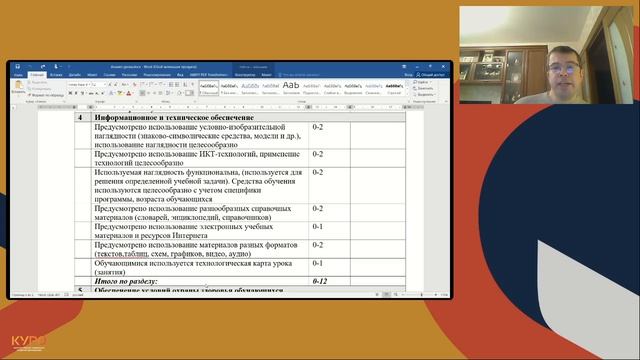640x360 pixels.
Task: Toggle Bold formatting
Action: point(70,93)
